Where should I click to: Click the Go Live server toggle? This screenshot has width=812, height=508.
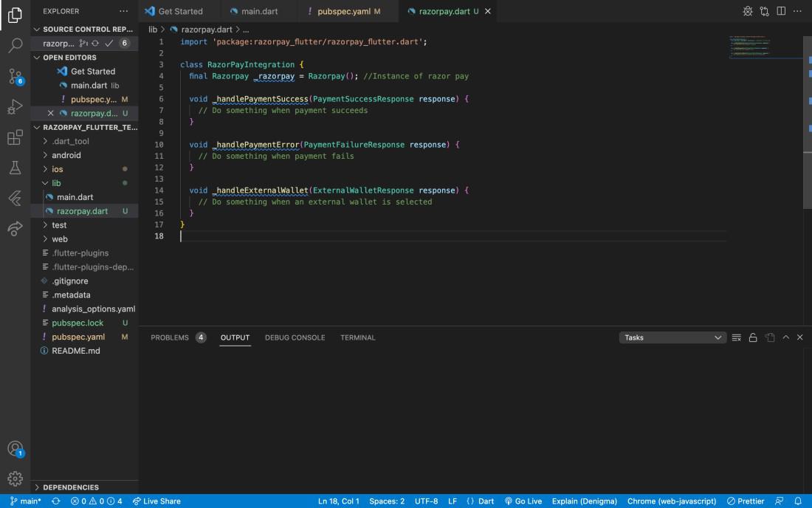click(523, 501)
